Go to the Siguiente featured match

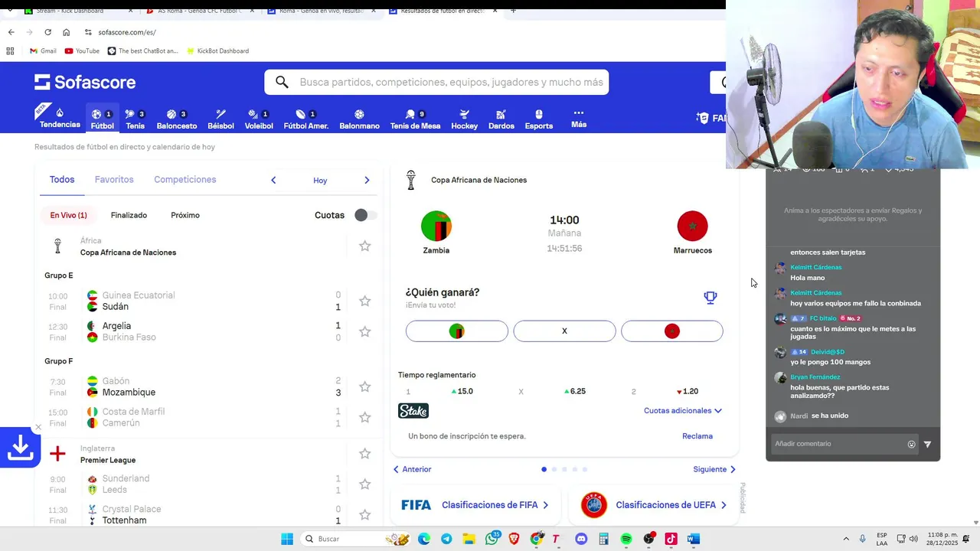point(714,469)
